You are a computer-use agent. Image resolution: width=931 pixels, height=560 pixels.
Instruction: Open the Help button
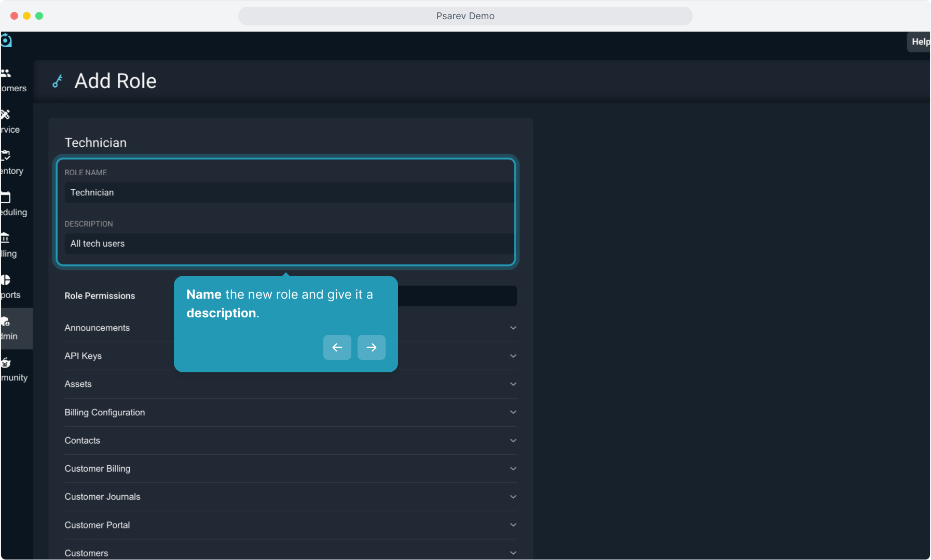[x=920, y=42]
